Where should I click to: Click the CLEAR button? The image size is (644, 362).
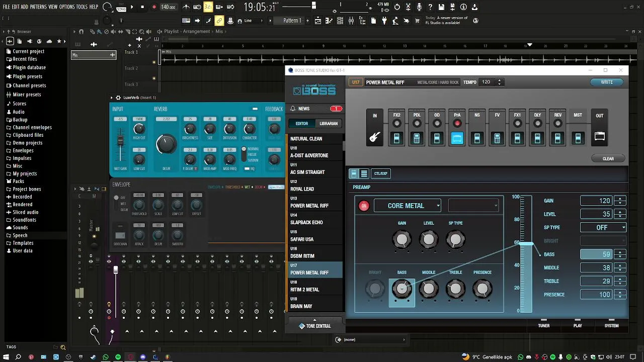click(608, 159)
